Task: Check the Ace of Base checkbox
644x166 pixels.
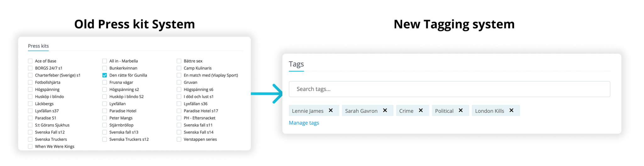Action: [30, 61]
